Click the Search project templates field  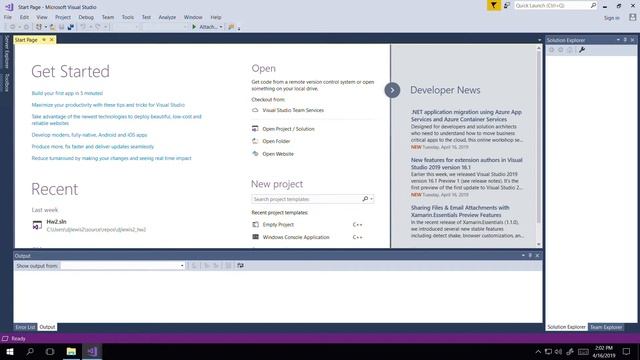click(307, 199)
